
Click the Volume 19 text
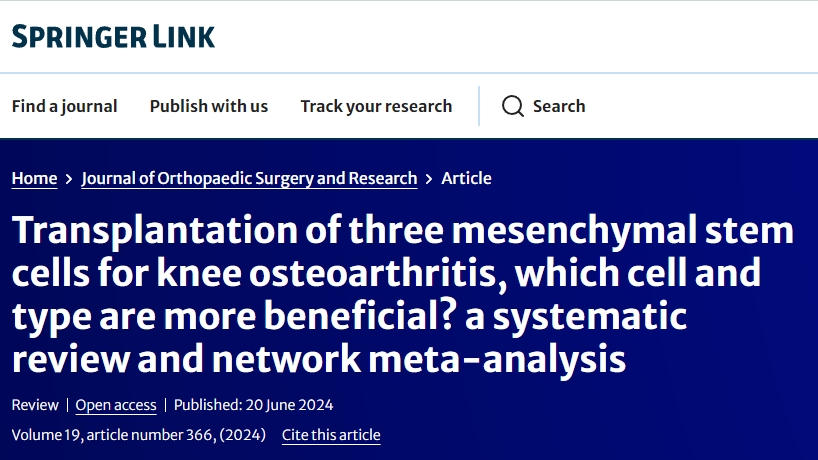[x=46, y=435]
